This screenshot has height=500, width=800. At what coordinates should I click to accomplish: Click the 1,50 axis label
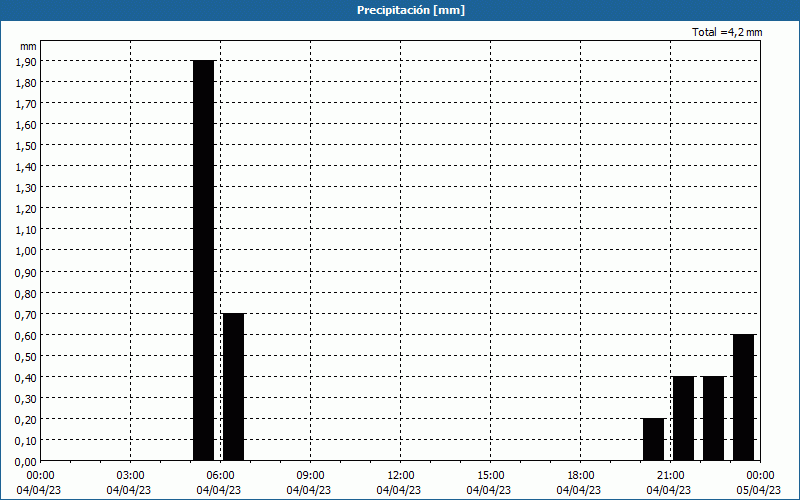point(26,145)
